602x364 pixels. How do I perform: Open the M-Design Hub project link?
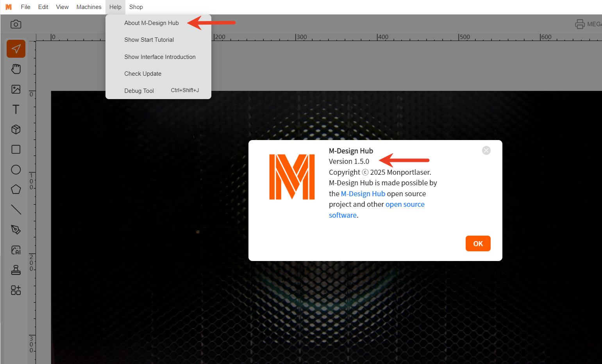363,194
